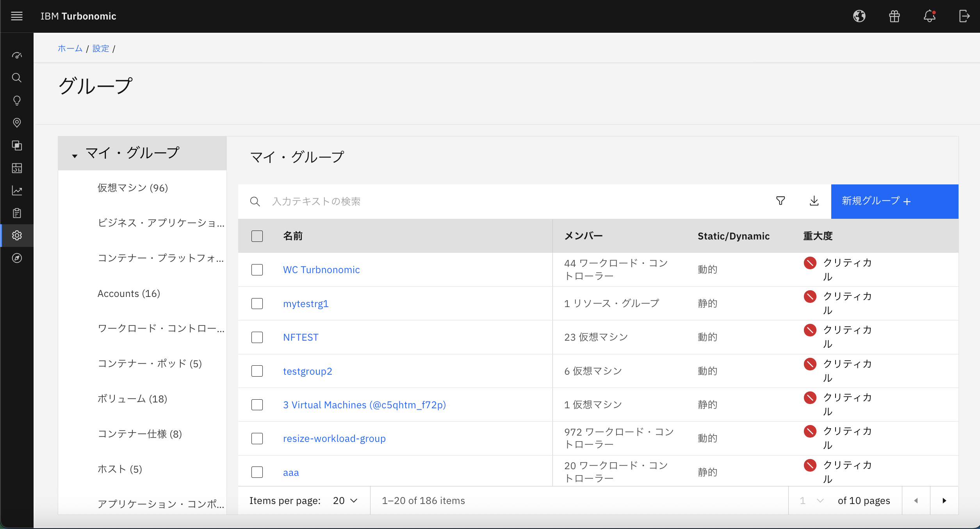Open the gift box what's-new icon
This screenshot has height=529, width=980.
[x=894, y=16]
